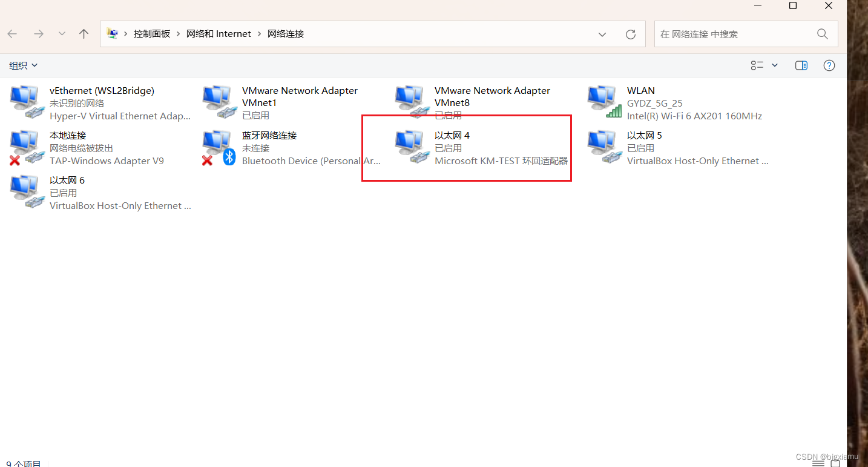The image size is (868, 467).
Task: Select the VMware Network Adapter VMnet8 icon
Action: click(x=412, y=102)
